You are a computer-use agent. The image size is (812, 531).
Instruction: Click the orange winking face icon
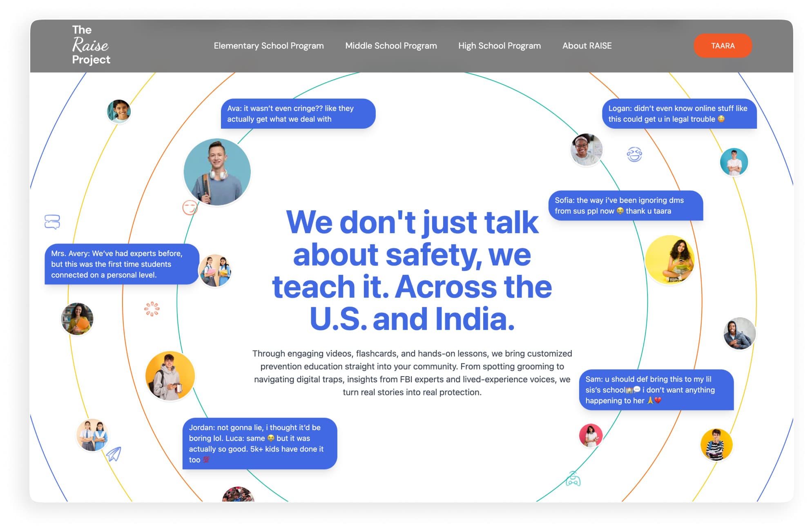click(x=190, y=207)
